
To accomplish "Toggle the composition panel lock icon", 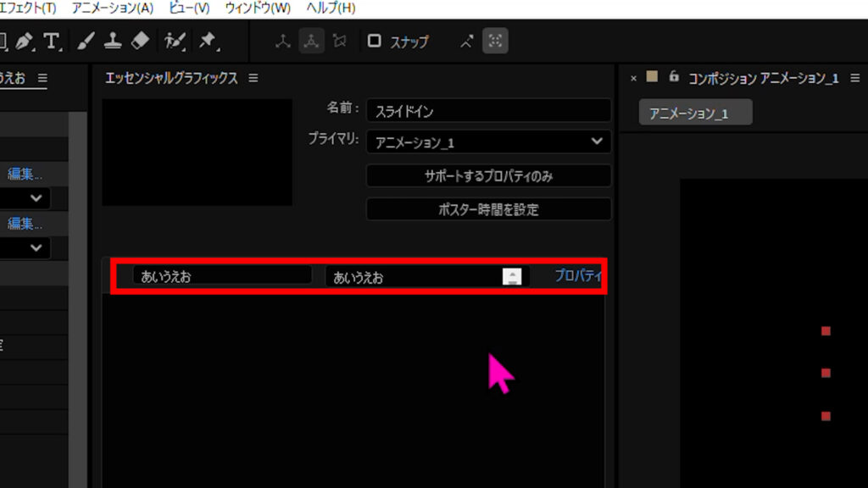I will pos(674,77).
